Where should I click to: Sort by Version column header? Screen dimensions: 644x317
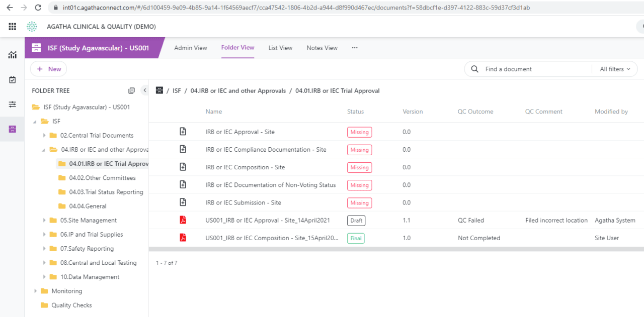tap(413, 112)
